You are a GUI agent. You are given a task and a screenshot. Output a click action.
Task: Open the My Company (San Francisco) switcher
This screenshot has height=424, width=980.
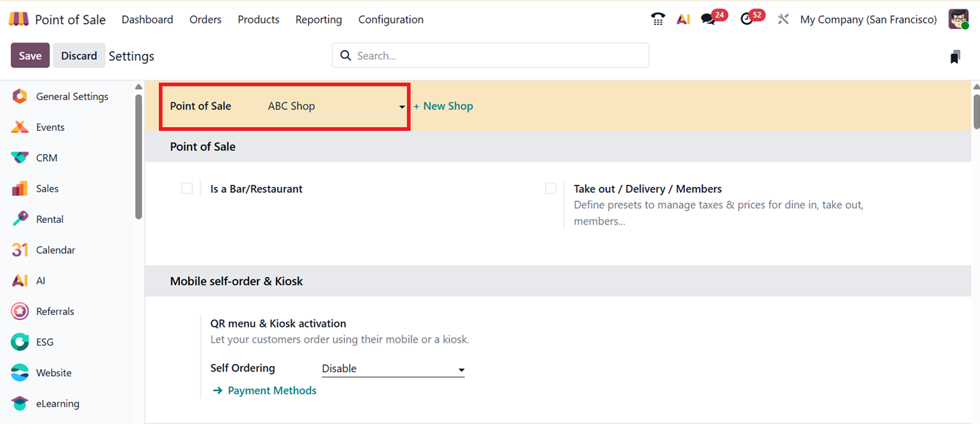point(868,20)
